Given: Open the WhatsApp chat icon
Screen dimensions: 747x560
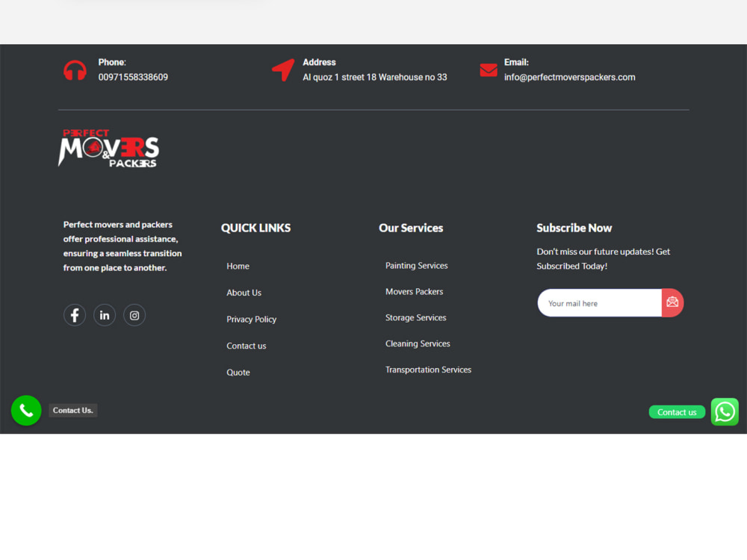Looking at the screenshot, I should coord(725,412).
